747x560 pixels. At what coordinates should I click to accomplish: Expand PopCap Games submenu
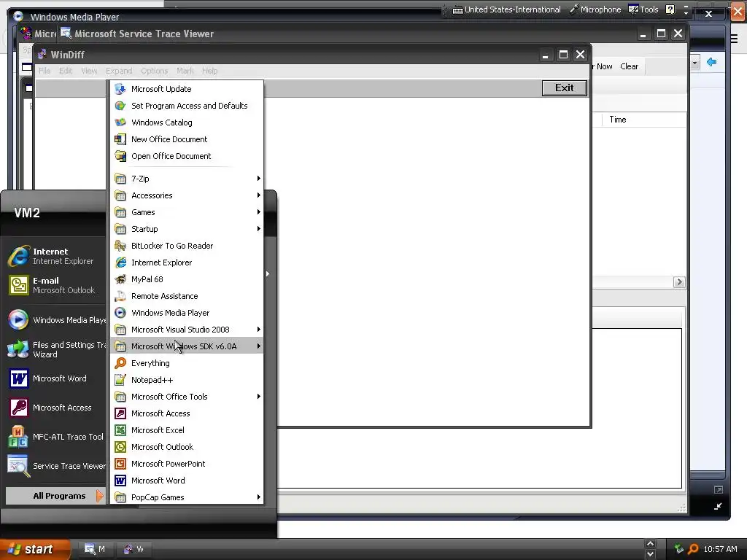pyautogui.click(x=187, y=497)
